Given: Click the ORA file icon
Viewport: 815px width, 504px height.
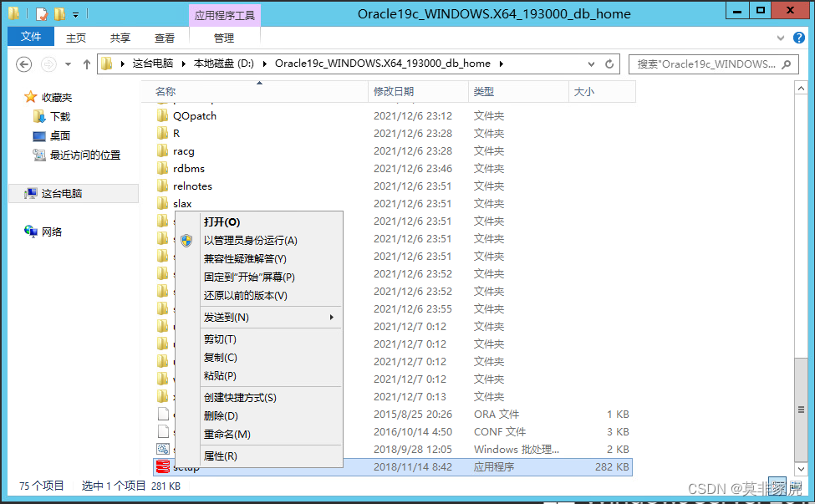Looking at the screenshot, I should pos(163,414).
